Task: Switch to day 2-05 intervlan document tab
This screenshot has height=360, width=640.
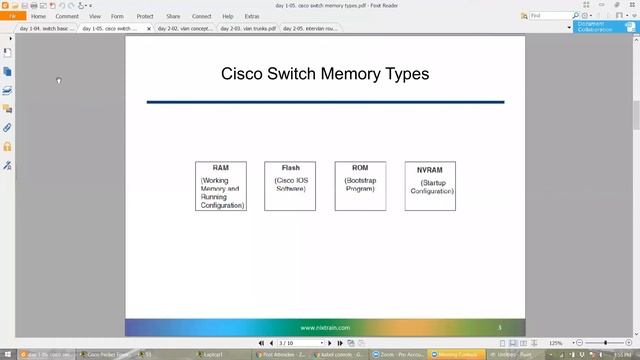Action: (x=310, y=29)
